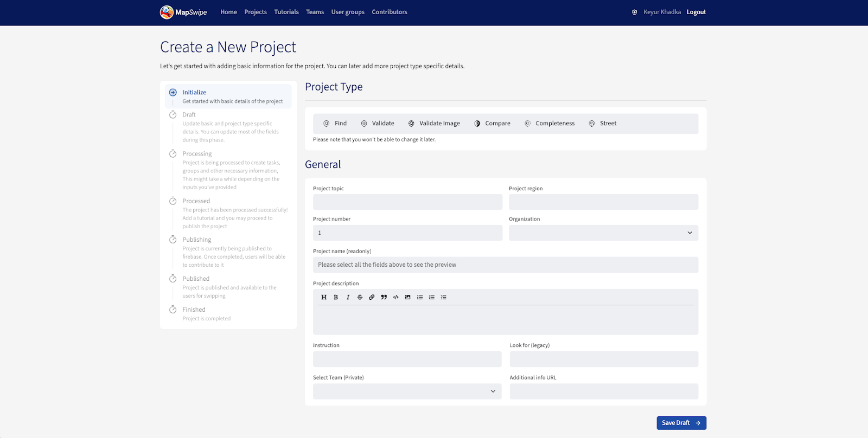Click the Save Draft button
This screenshot has width=868, height=438.
681,423
